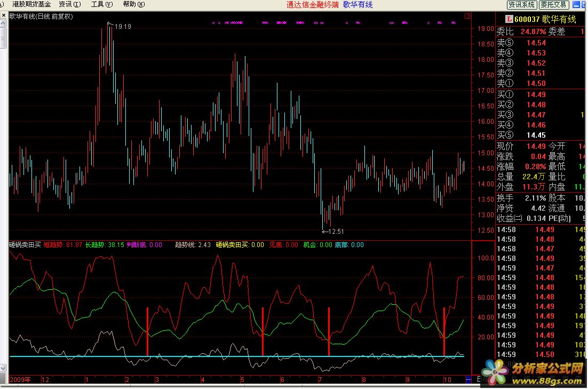The image size is (588, 389).
Task: Select the stock title 600037 歌华有线
Action: 545,19
